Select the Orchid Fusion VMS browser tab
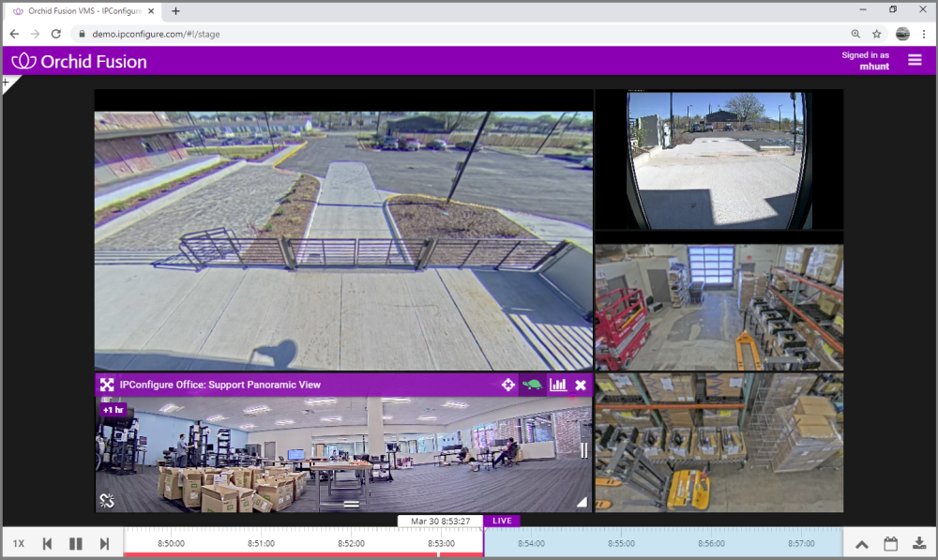Screen dimensions: 938x560 pos(80,9)
